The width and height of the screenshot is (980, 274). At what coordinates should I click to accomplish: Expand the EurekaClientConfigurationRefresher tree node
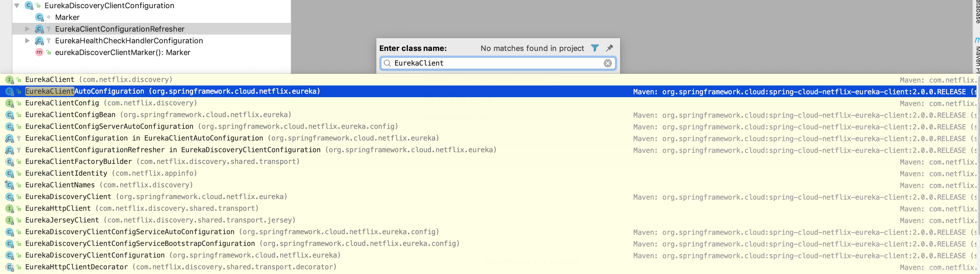[27, 29]
